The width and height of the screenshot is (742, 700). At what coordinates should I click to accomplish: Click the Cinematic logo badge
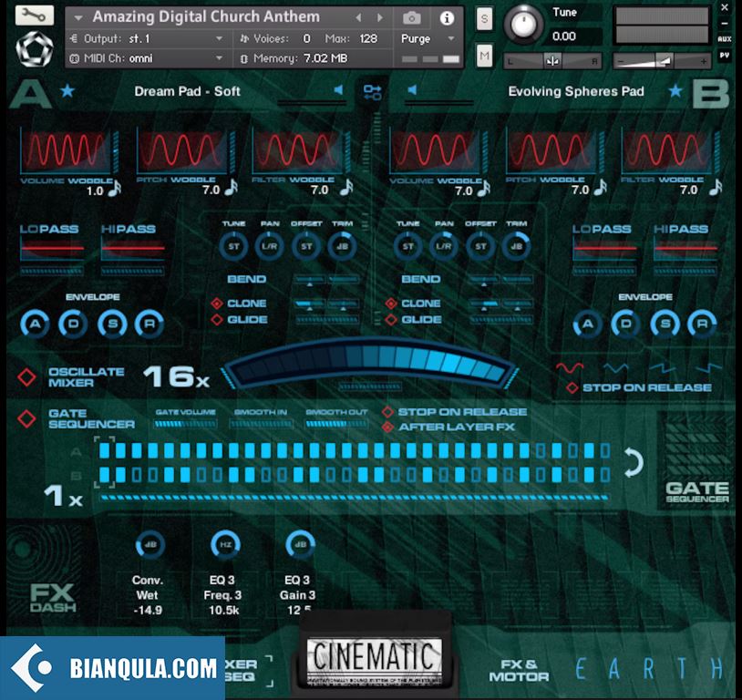[x=374, y=661]
